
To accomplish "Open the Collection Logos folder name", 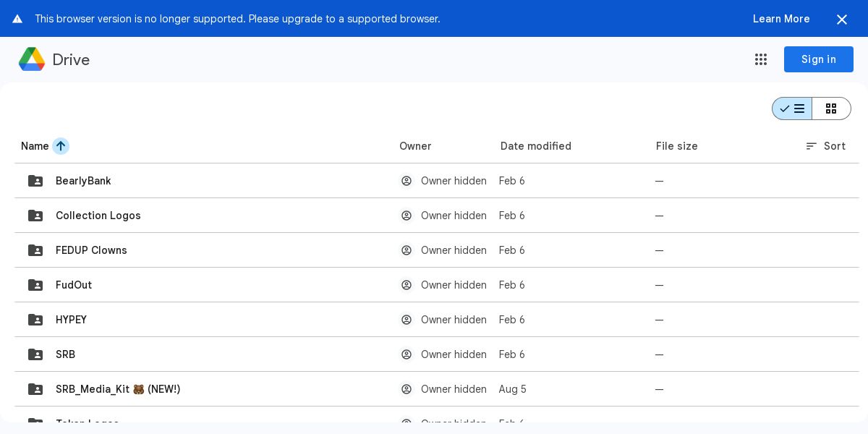I will tap(98, 216).
